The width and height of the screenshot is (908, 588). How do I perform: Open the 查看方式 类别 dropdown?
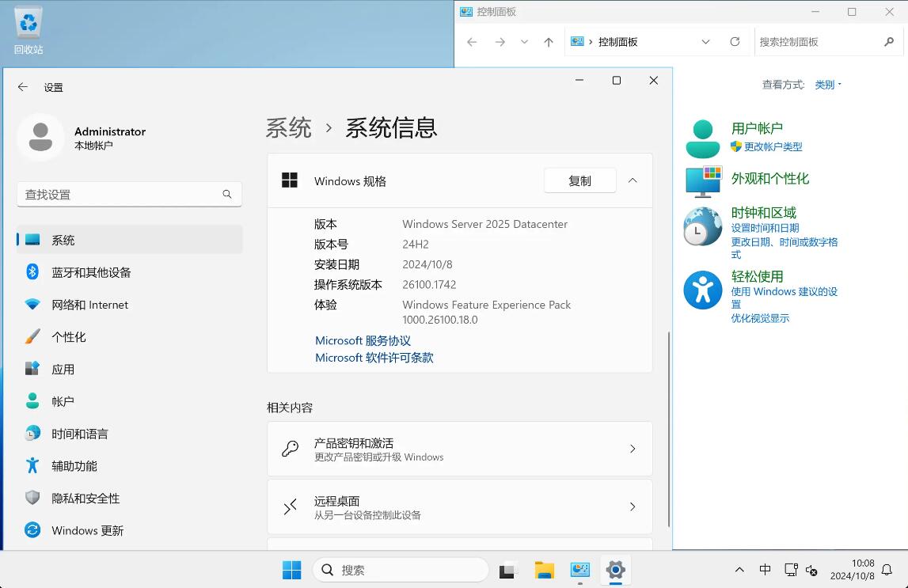(828, 85)
